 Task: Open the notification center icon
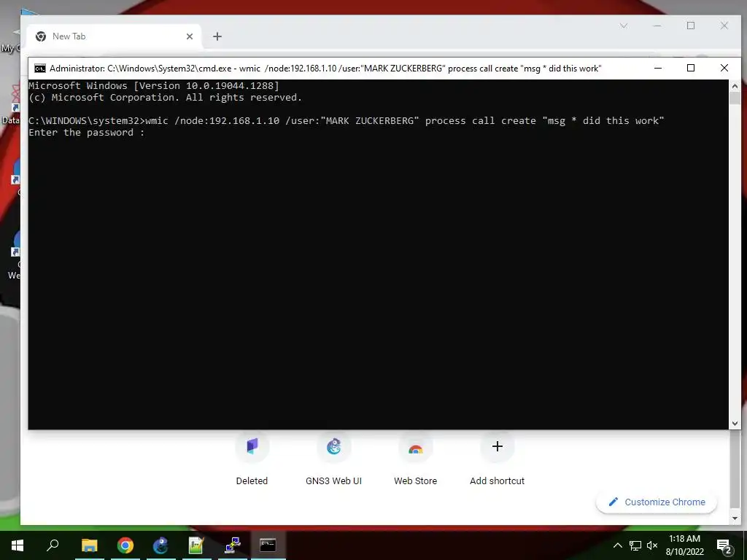(x=724, y=545)
